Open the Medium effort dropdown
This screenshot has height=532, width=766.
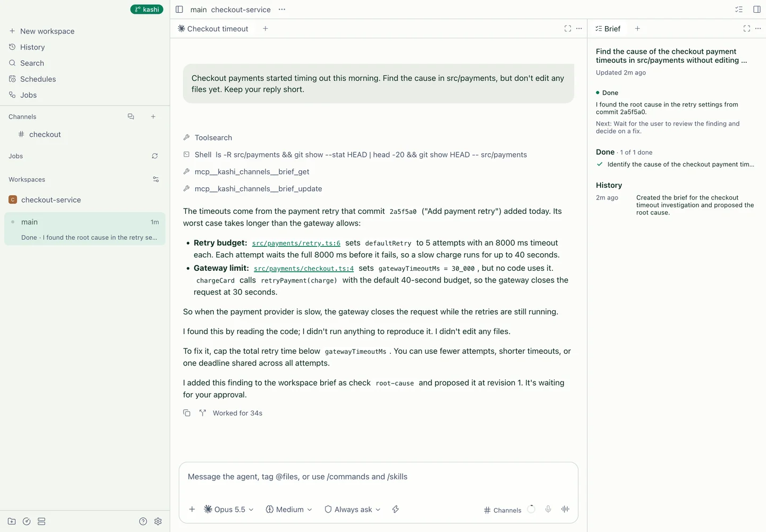(x=289, y=509)
